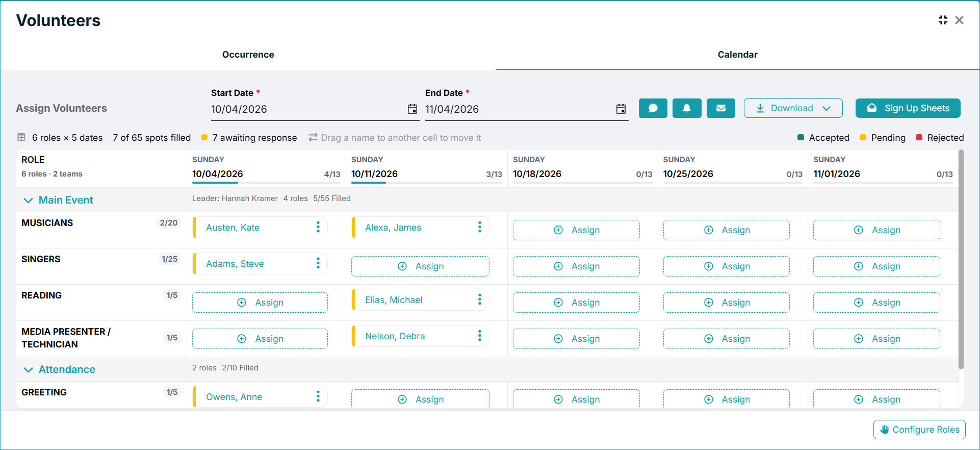Close the Volunteers dialog
This screenshot has height=450, width=980.
(x=960, y=20)
